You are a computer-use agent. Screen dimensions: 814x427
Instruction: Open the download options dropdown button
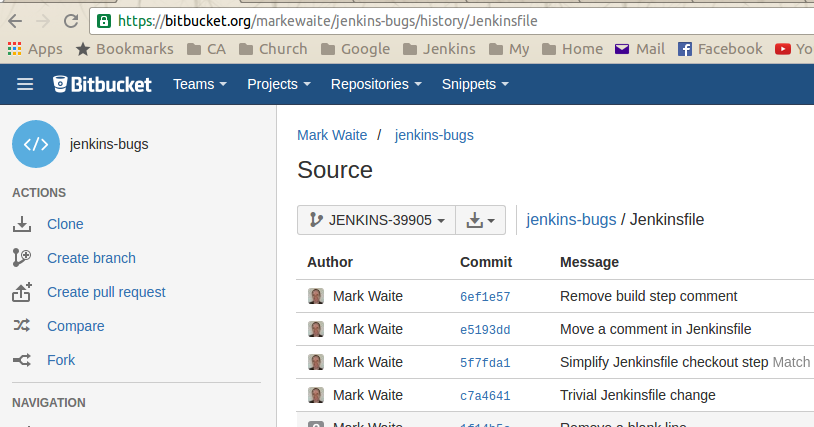pos(480,220)
